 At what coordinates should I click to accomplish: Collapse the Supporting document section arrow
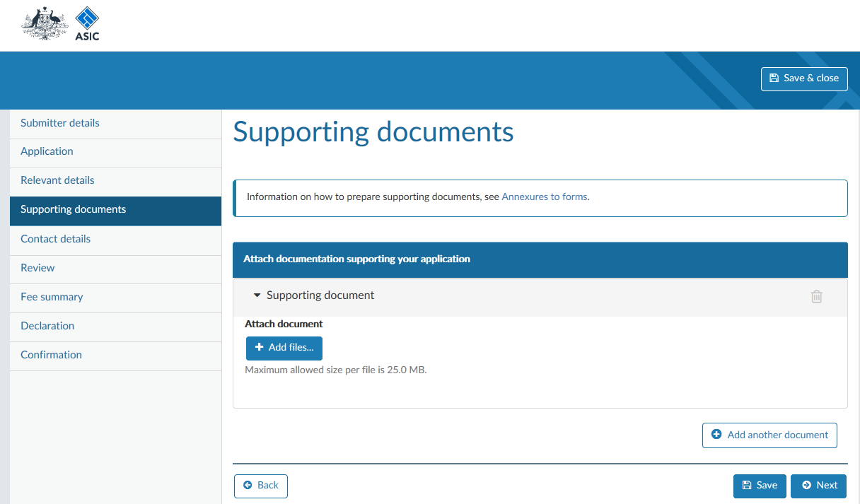pyautogui.click(x=257, y=295)
